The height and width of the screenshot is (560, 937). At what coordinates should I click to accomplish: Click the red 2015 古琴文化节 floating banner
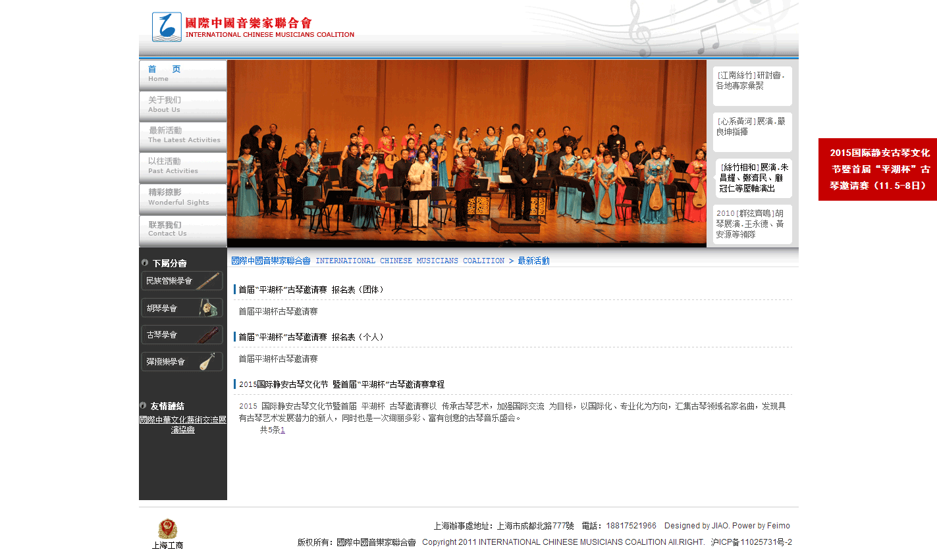pos(877,169)
